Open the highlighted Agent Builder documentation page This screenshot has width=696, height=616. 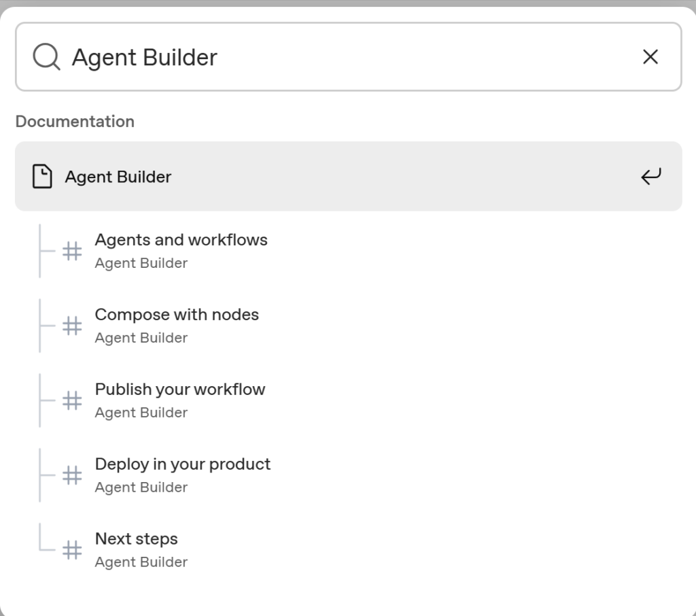point(348,177)
